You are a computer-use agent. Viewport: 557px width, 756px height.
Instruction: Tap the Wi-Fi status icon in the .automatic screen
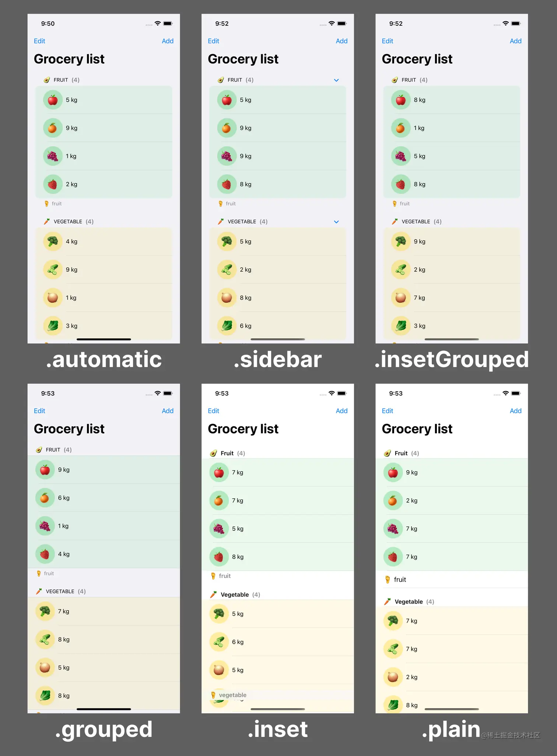[158, 24]
